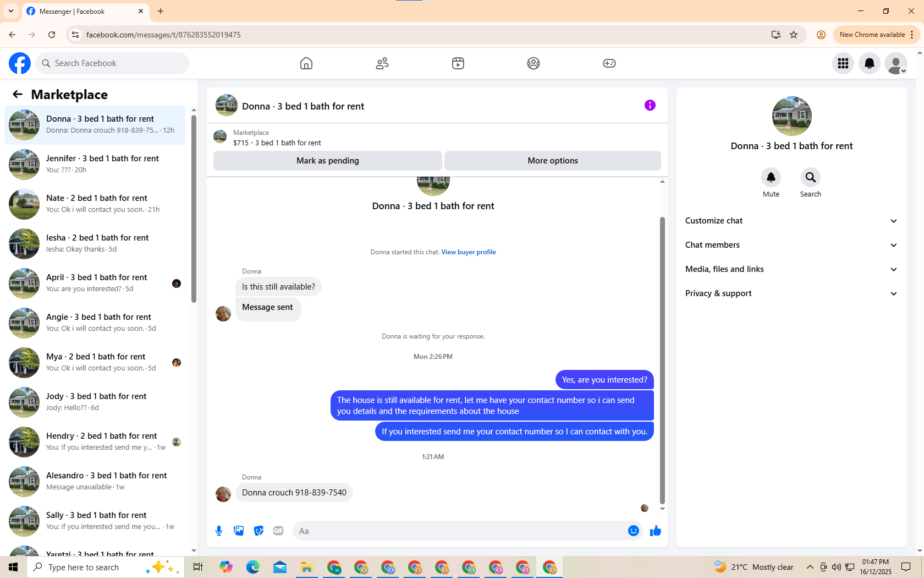
Task: Open Nate's 2 bed 1 bath conversation
Action: [95, 204]
